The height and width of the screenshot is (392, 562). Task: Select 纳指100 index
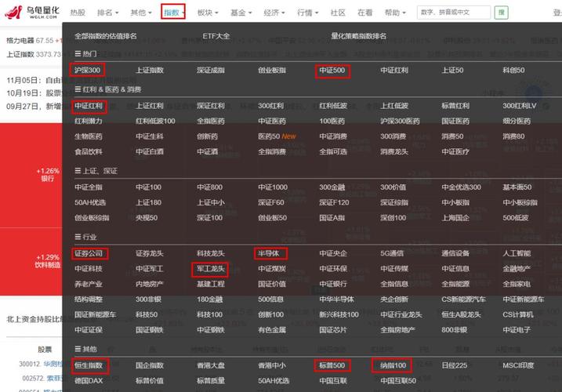click(x=393, y=365)
